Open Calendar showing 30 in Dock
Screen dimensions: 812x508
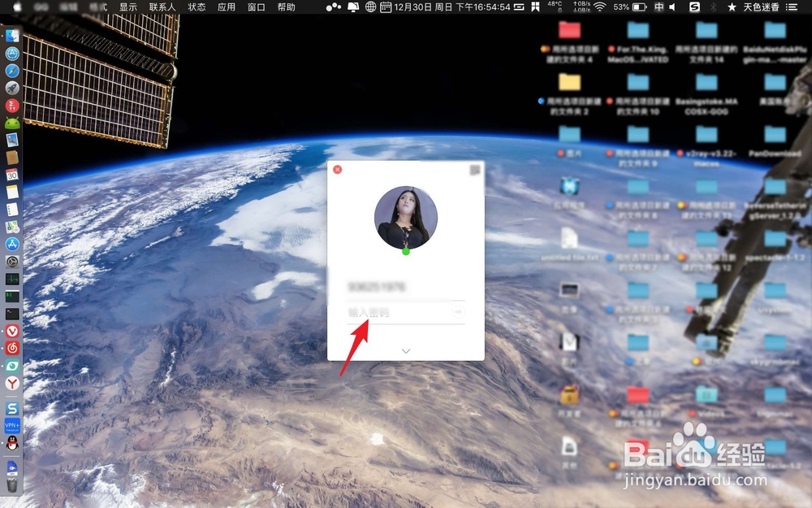coord(12,175)
